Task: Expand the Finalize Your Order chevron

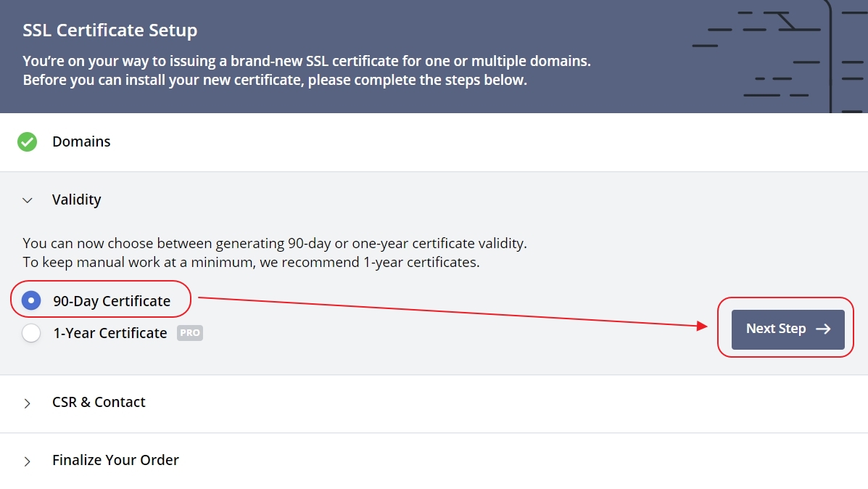Action: coord(27,461)
